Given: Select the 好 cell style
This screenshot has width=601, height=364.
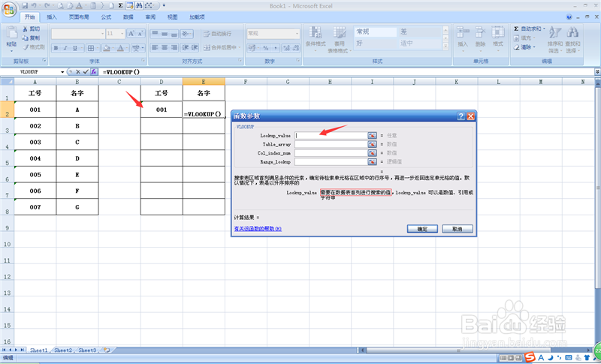Looking at the screenshot, I should point(375,44).
